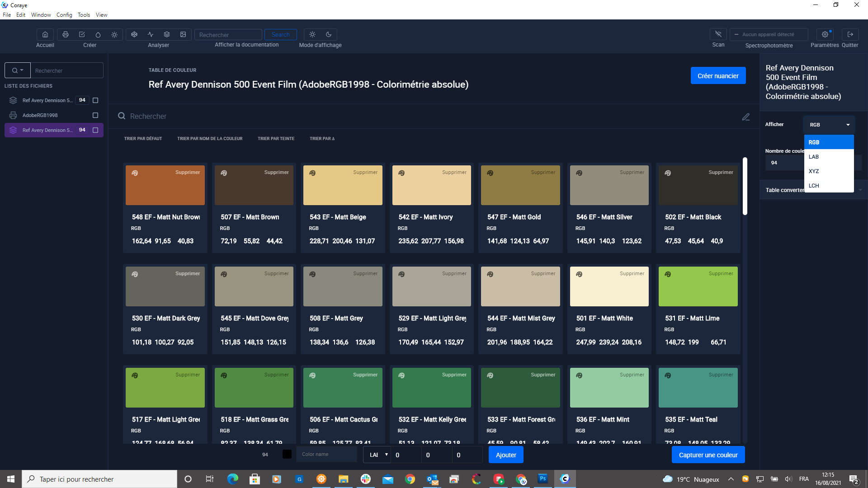Image resolution: width=868 pixels, height=488 pixels.
Task: Choose XYZ in the Afficher list
Action: [x=829, y=171]
